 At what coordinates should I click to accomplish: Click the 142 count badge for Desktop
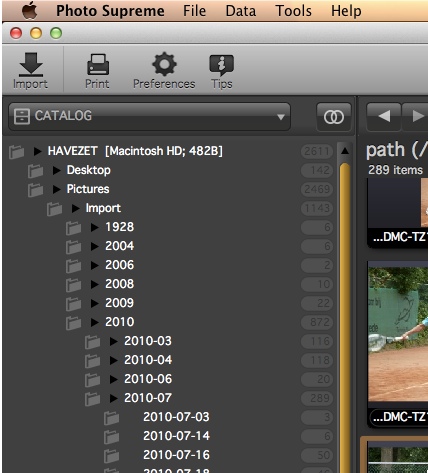[317, 170]
